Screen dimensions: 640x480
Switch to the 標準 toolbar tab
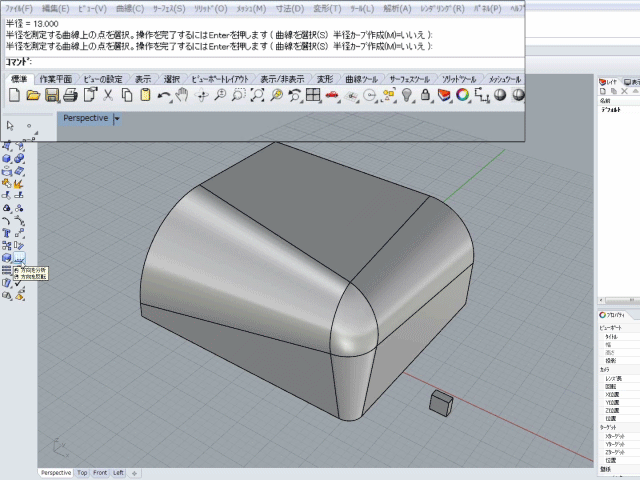click(19, 79)
